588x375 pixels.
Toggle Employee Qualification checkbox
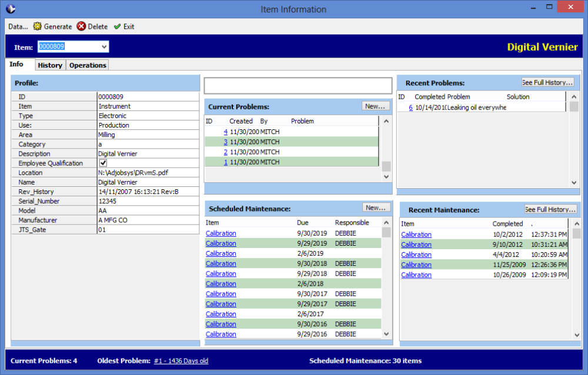click(x=103, y=163)
